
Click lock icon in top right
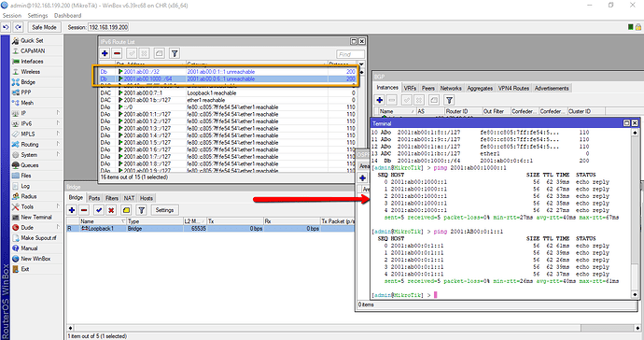pyautogui.click(x=638, y=27)
